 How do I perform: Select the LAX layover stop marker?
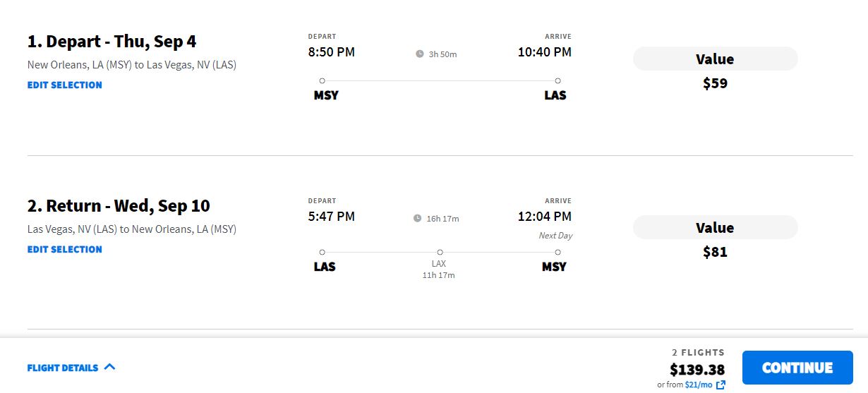(x=440, y=252)
